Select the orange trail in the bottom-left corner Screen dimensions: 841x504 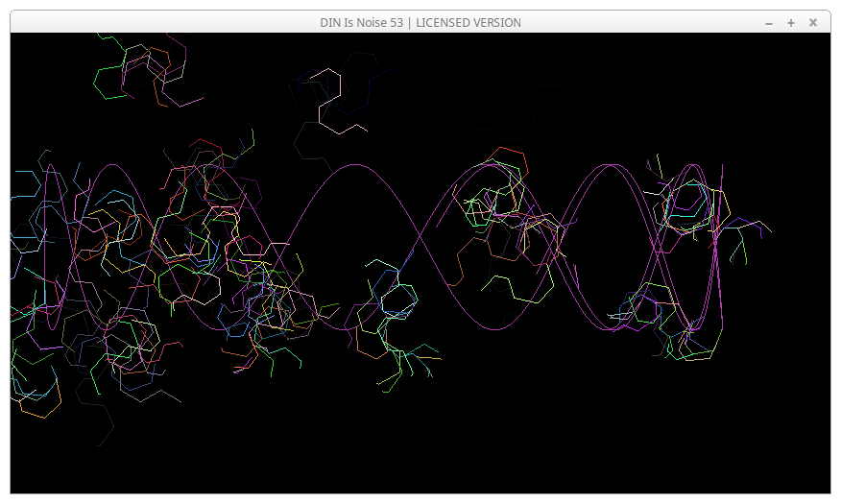click(40, 407)
